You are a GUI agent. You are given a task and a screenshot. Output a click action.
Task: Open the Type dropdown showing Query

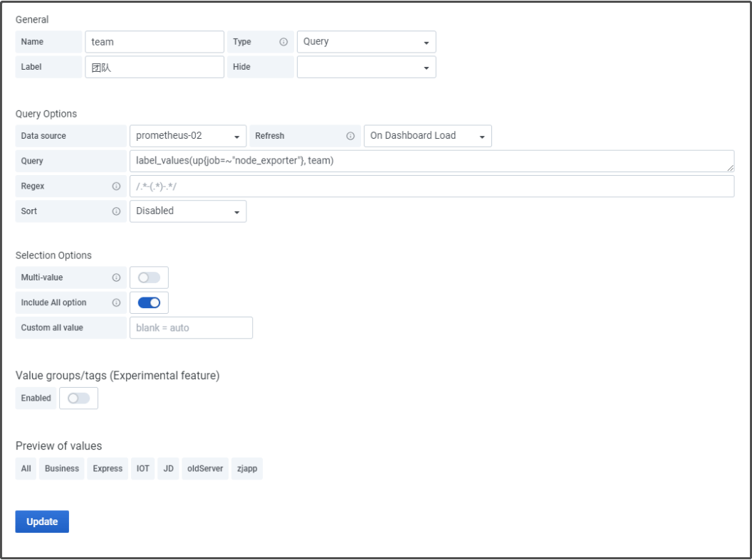click(366, 42)
